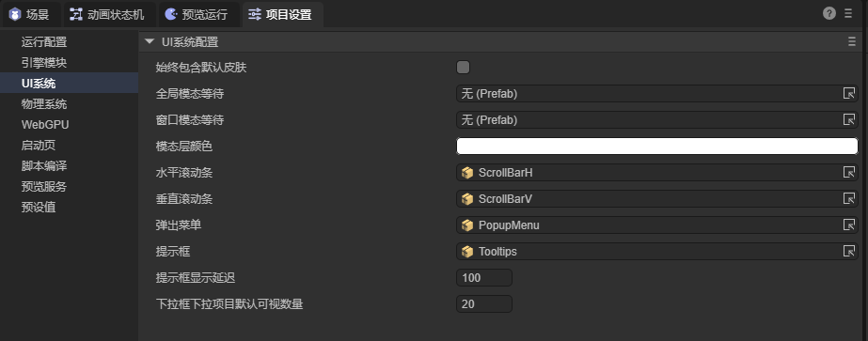Image resolution: width=868 pixels, height=341 pixels.
Task: Click the select-resource icon for Tooltips
Action: [848, 251]
